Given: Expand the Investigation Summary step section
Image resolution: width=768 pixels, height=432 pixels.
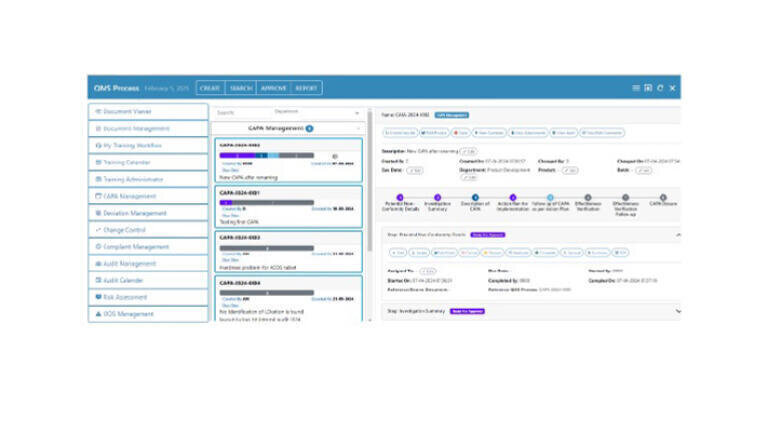Looking at the screenshot, I should pyautogui.click(x=678, y=312).
